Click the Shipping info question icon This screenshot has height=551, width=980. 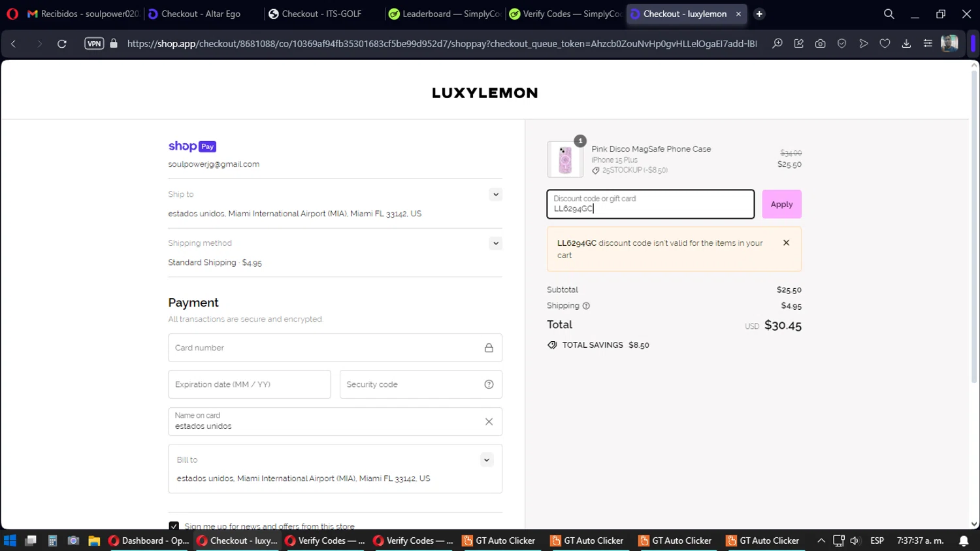click(x=586, y=306)
